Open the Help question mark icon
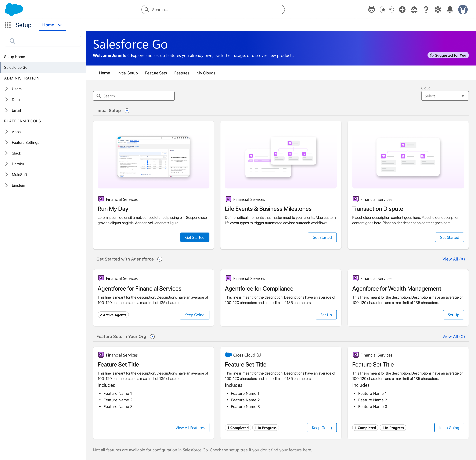Image resolution: width=476 pixels, height=460 pixels. [x=426, y=10]
